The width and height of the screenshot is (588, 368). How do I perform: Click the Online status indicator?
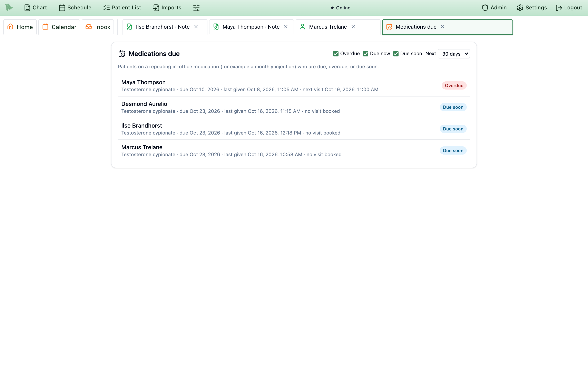pyautogui.click(x=341, y=8)
